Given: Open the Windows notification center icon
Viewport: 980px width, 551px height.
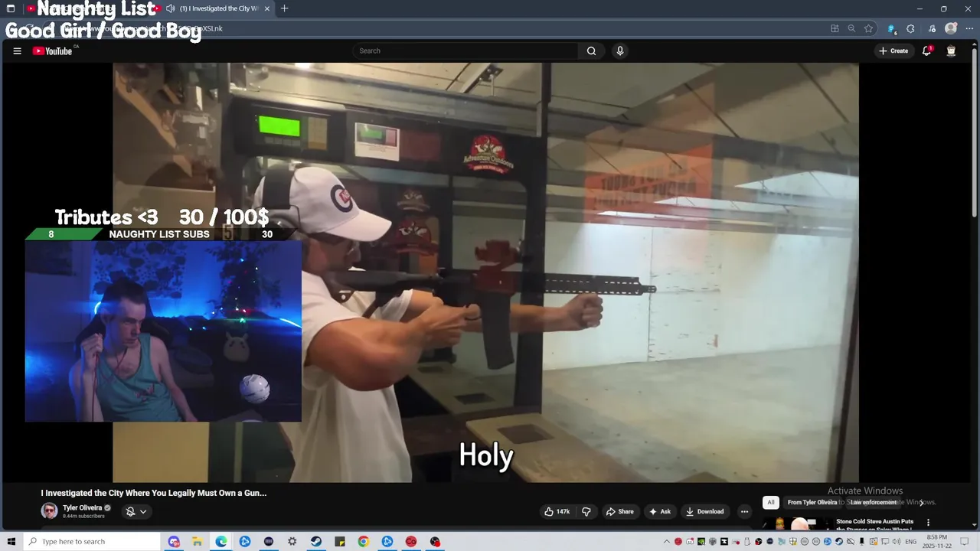Looking at the screenshot, I should [x=965, y=542].
